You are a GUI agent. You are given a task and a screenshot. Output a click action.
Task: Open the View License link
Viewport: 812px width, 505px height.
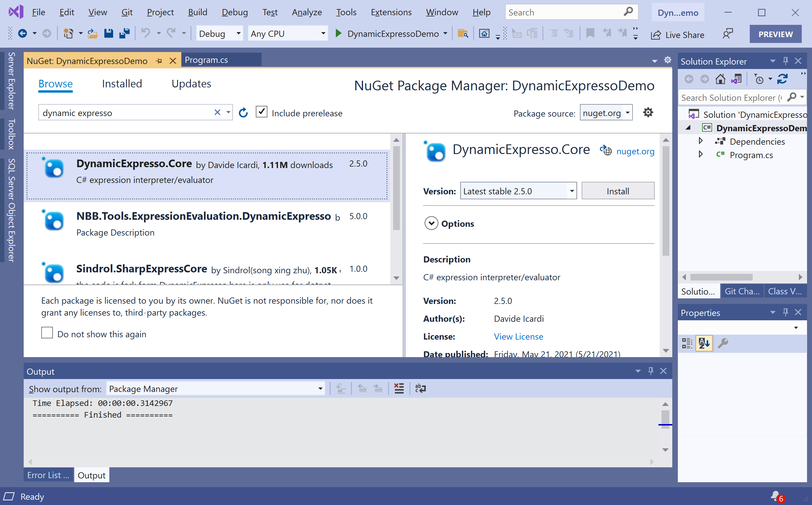click(x=519, y=336)
